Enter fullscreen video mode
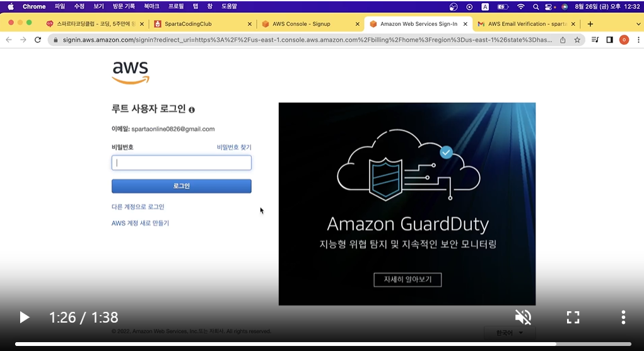 pyautogui.click(x=573, y=318)
